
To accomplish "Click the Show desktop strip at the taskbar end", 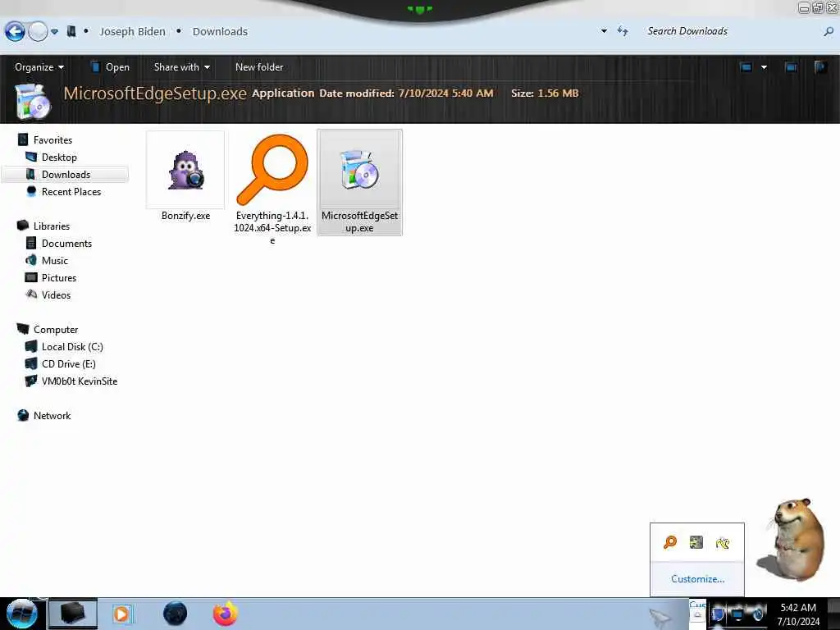I will coord(833,614).
